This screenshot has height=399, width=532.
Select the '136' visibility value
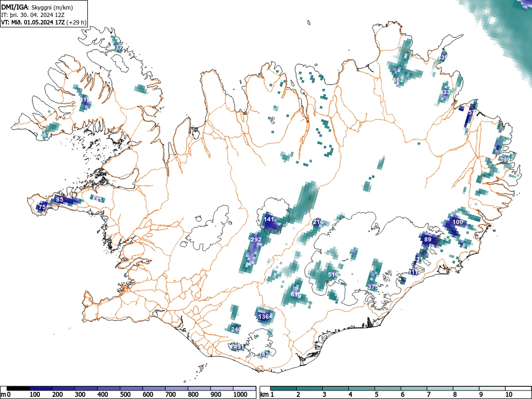264,317
